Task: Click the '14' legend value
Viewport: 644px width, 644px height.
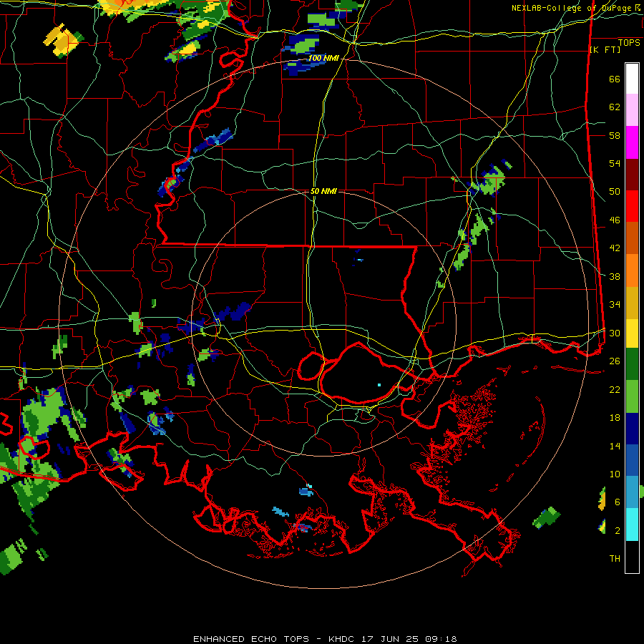Action: 615,446
